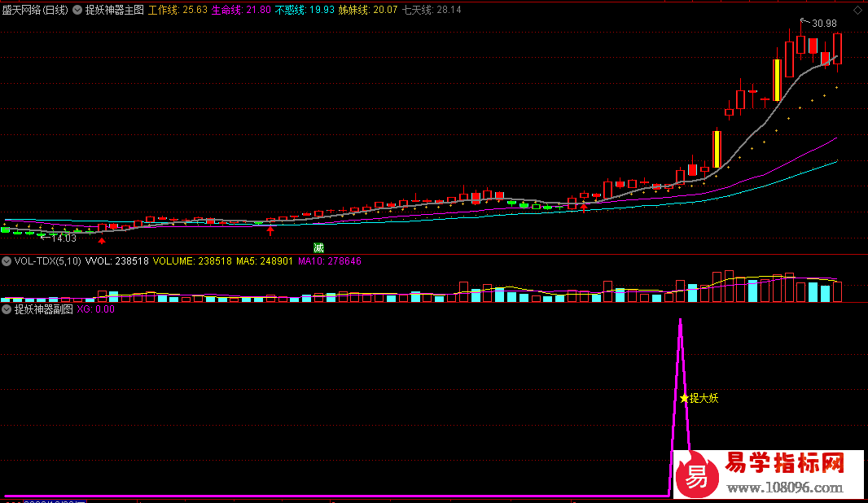This screenshot has width=868, height=503.
Task: Expand the 捉妖神器副图 indicator dropdown arrow
Action: (7, 309)
